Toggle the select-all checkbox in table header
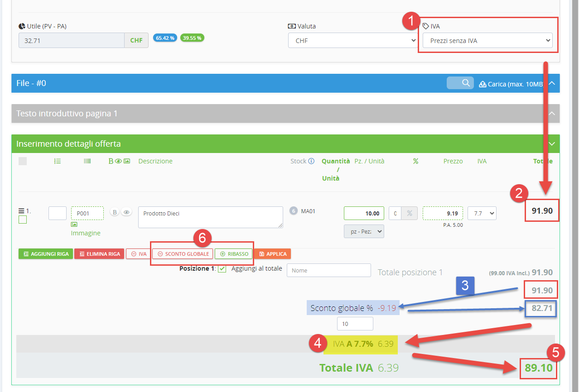This screenshot has height=392, width=579. pyautogui.click(x=23, y=161)
